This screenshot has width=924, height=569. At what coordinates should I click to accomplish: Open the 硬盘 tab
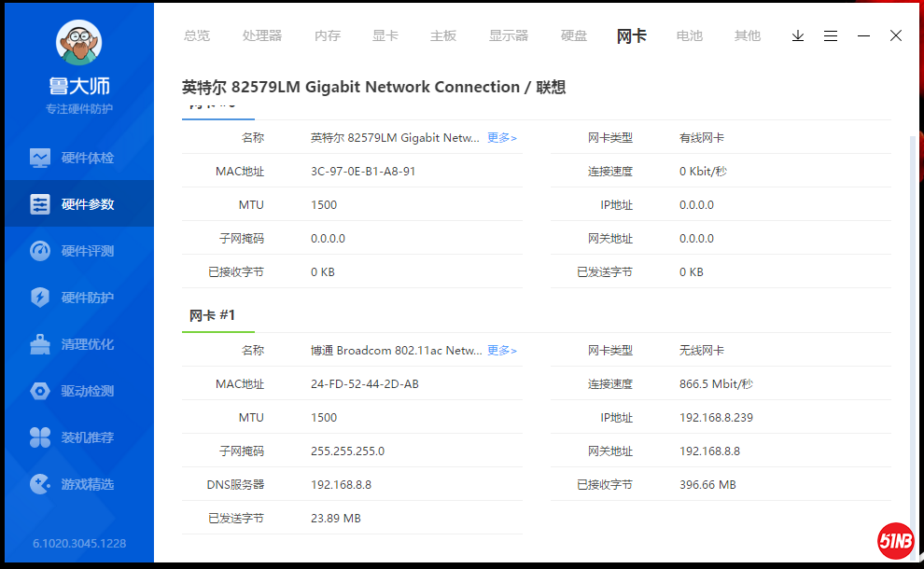[x=574, y=35]
